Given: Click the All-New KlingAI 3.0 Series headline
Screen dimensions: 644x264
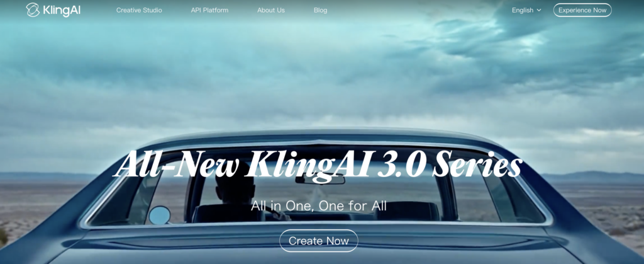Looking at the screenshot, I should 317,165.
